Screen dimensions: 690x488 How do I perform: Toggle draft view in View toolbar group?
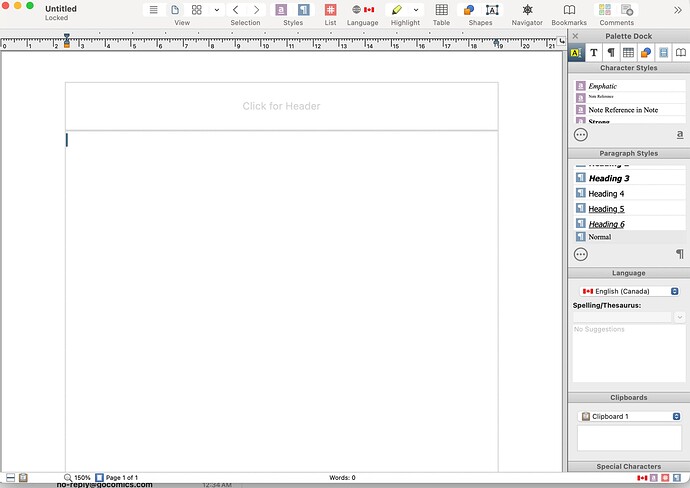point(153,10)
